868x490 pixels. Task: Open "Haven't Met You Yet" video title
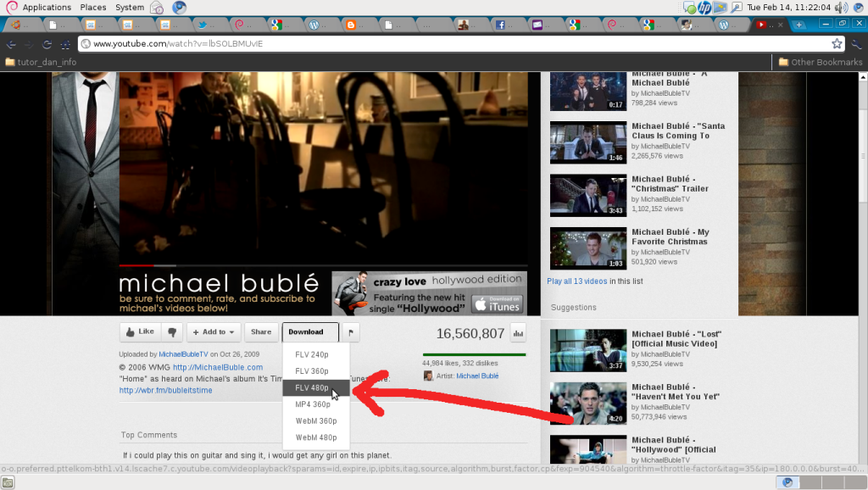676,392
